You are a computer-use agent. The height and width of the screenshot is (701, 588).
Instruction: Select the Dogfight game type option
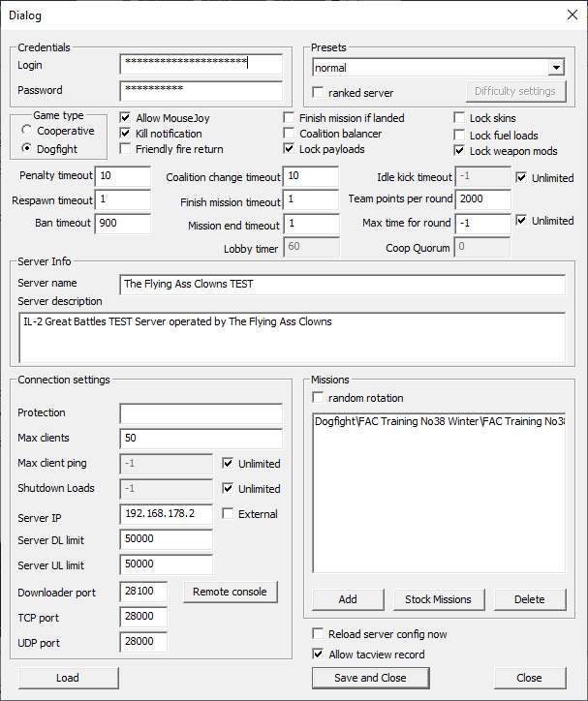coord(27,149)
